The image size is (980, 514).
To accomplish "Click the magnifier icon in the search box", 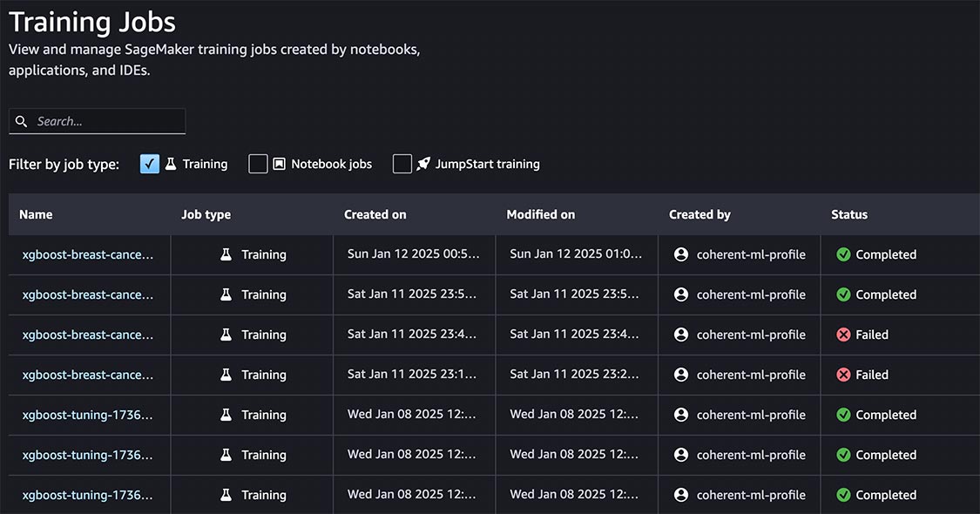I will click(21, 121).
